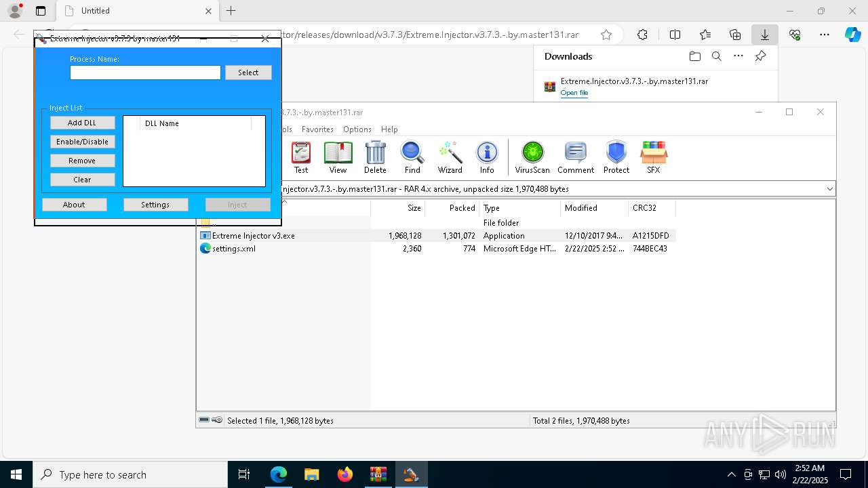Search downloads with the magnifier icon
Viewport: 868px width, 488px height.
[x=716, y=56]
